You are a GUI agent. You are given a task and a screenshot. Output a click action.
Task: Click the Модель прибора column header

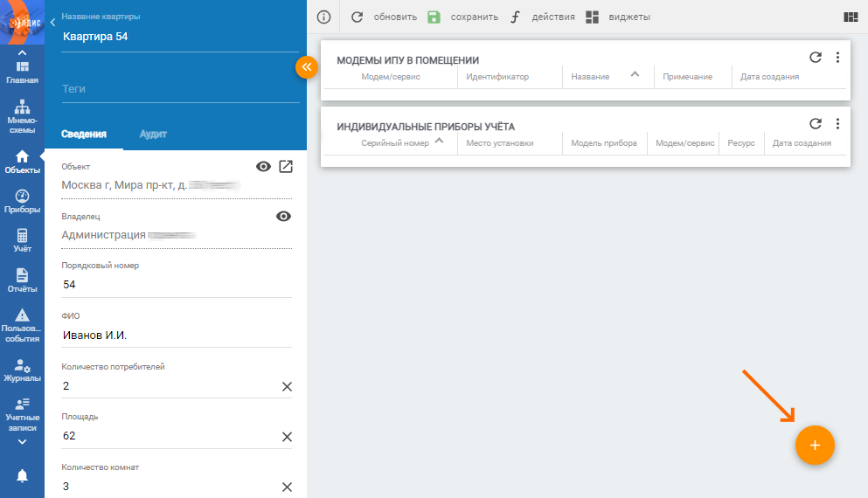pos(604,143)
